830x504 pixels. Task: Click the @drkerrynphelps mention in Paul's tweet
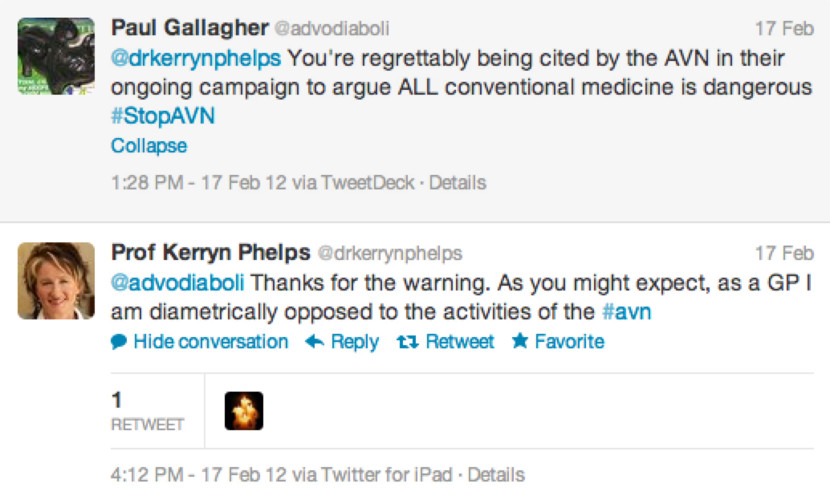point(196,59)
